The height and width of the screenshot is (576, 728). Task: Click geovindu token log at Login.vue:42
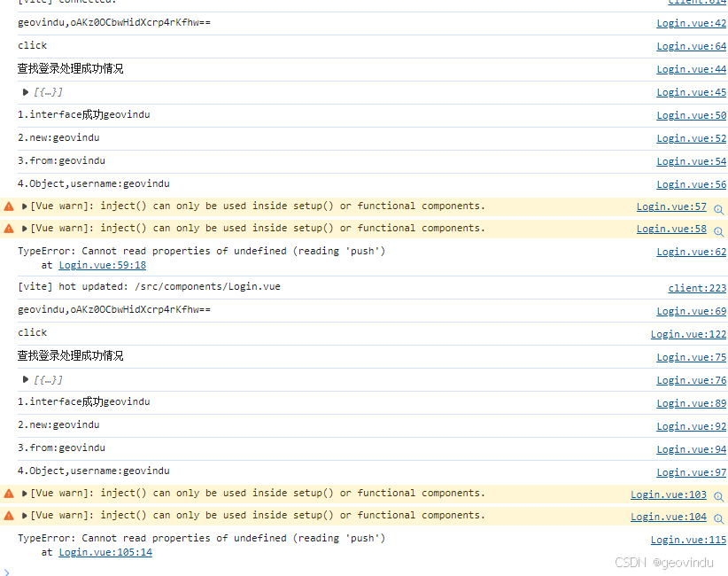point(113,23)
